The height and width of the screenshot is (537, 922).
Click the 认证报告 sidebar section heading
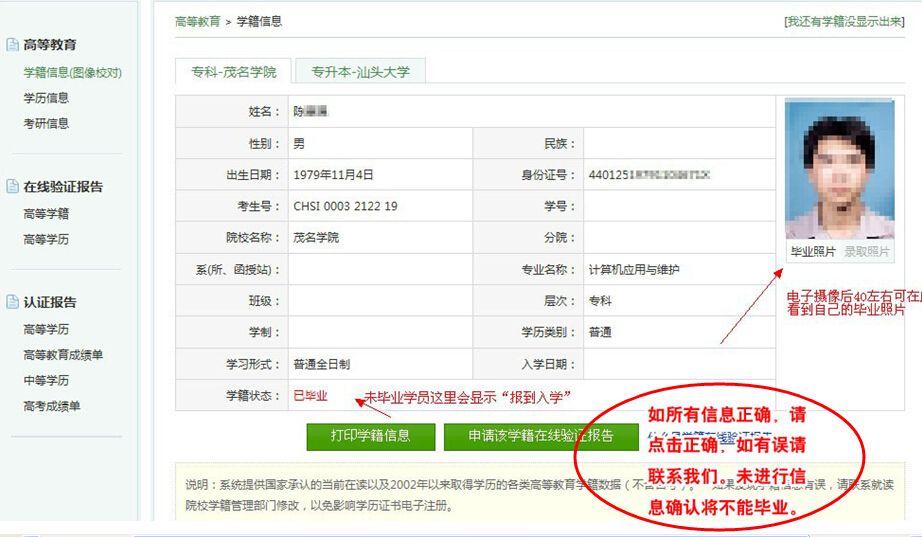(50, 302)
